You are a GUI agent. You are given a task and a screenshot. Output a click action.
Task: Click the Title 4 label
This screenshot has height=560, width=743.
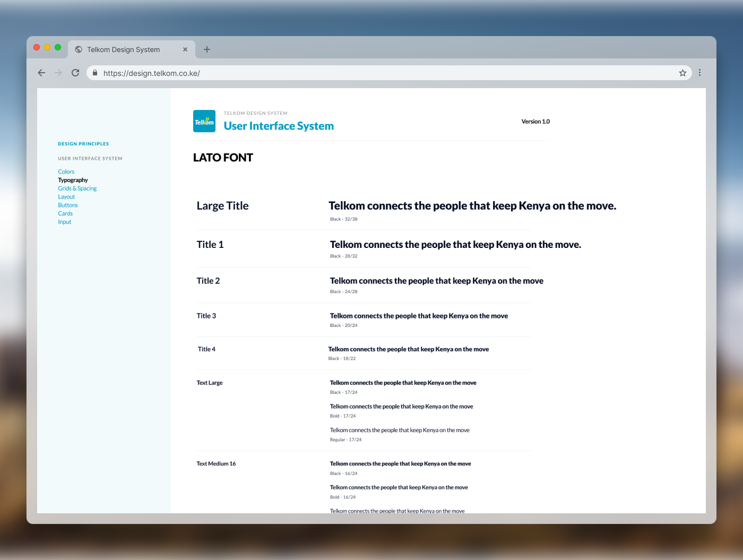[x=206, y=349]
